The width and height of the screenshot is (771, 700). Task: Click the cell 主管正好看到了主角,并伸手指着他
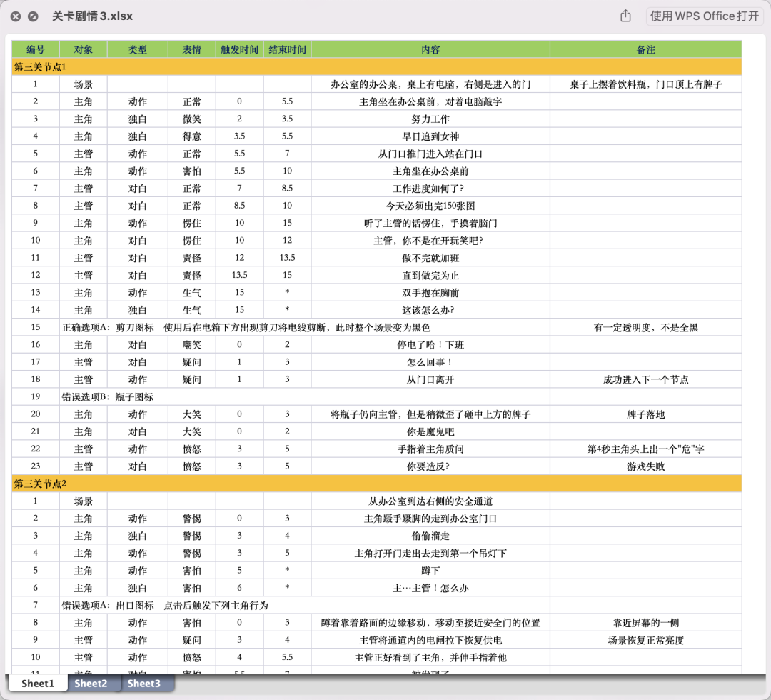point(430,657)
